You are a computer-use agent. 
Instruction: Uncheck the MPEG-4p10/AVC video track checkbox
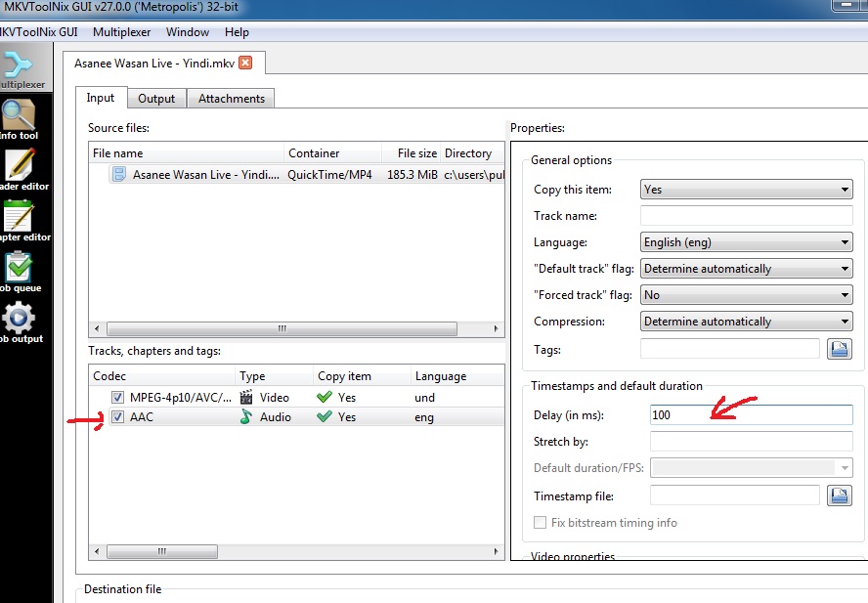[117, 397]
